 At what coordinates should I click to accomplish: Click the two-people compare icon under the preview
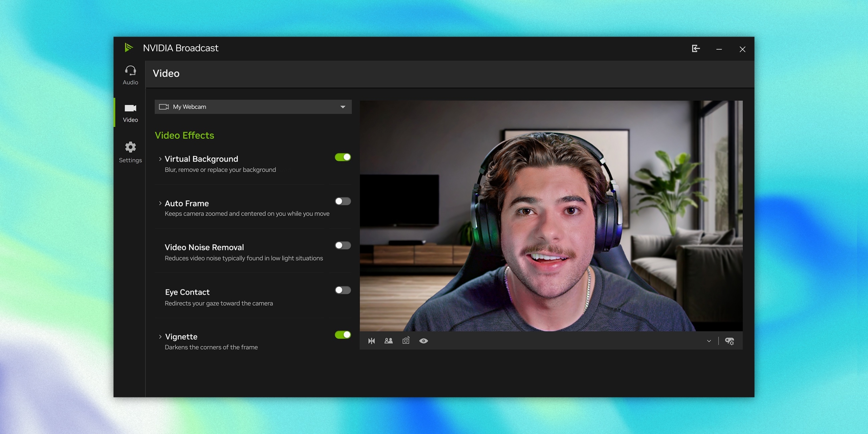[389, 341]
